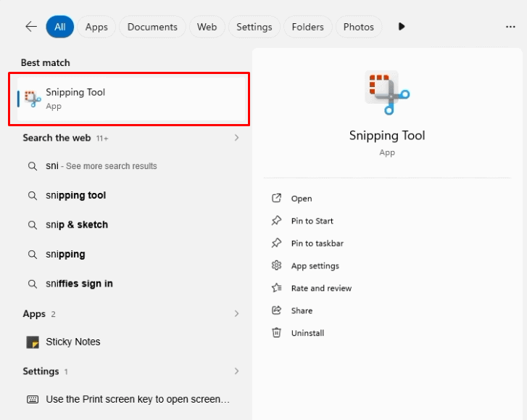The height and width of the screenshot is (420, 527).
Task: Open the three-dot options menu
Action: click(x=510, y=27)
